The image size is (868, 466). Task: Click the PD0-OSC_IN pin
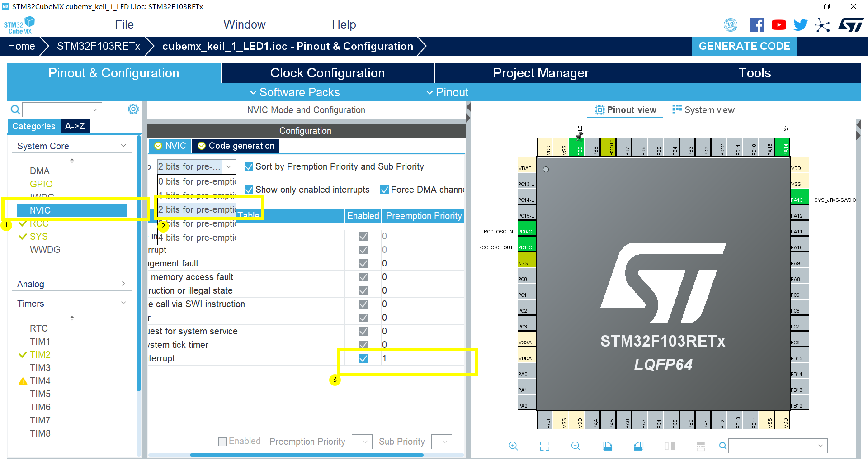point(527,228)
